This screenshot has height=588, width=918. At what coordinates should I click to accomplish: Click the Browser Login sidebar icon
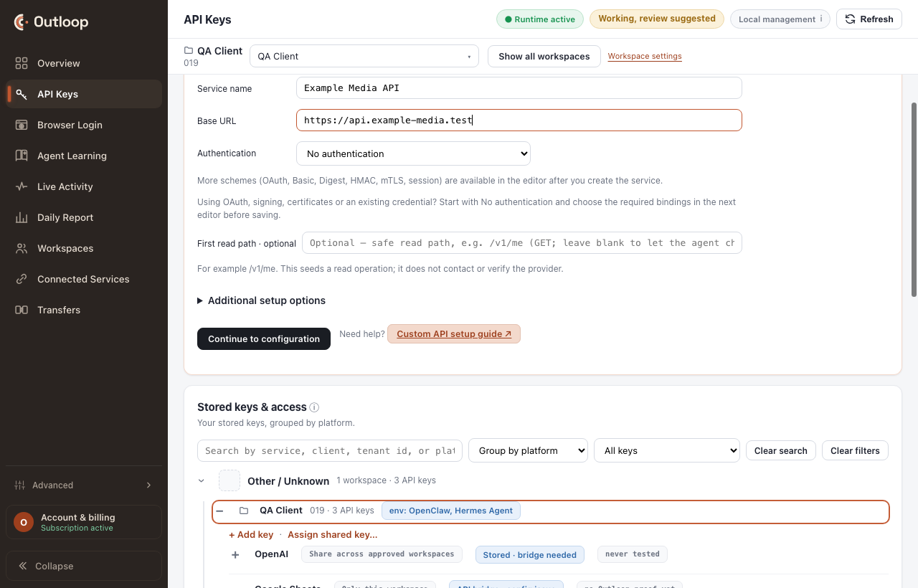tap(22, 125)
